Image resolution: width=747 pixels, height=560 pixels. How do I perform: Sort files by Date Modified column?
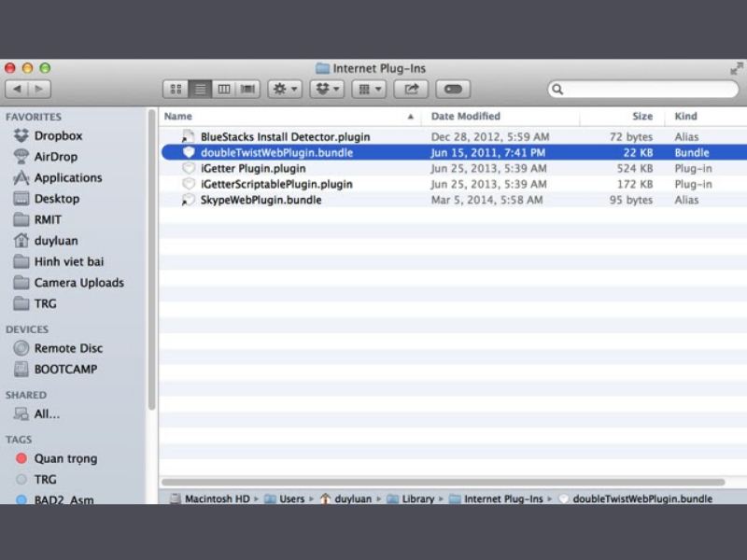point(500,116)
